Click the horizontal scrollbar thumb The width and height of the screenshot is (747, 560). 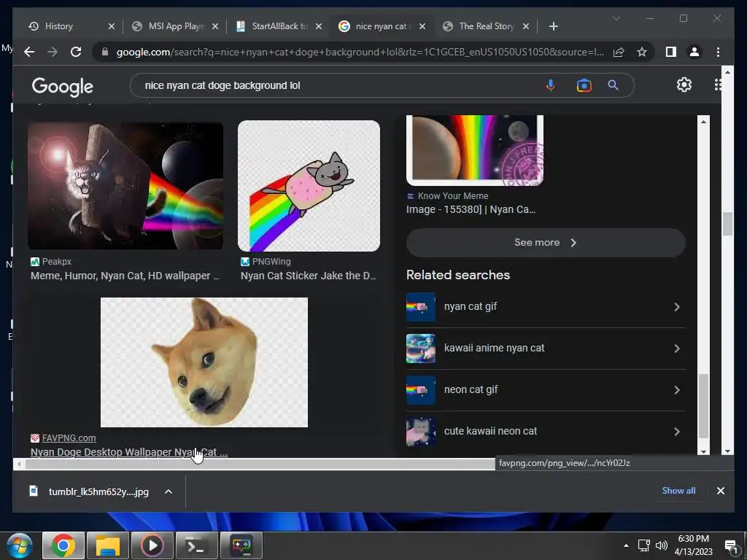(260, 464)
